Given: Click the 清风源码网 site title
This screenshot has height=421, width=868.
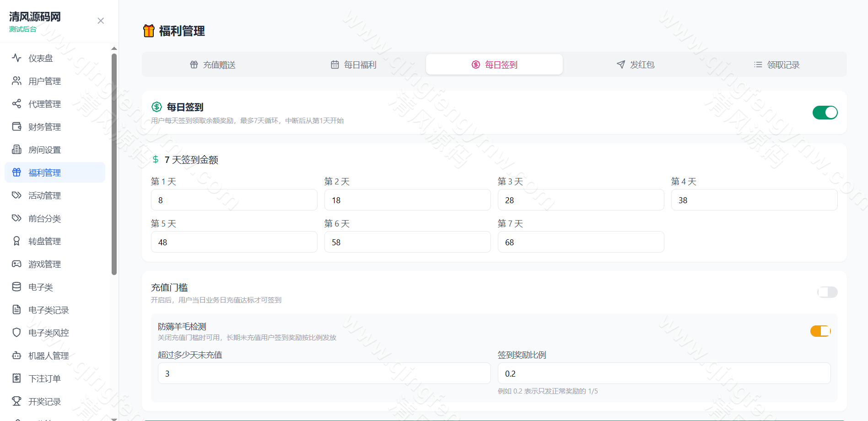Looking at the screenshot, I should 35,17.
